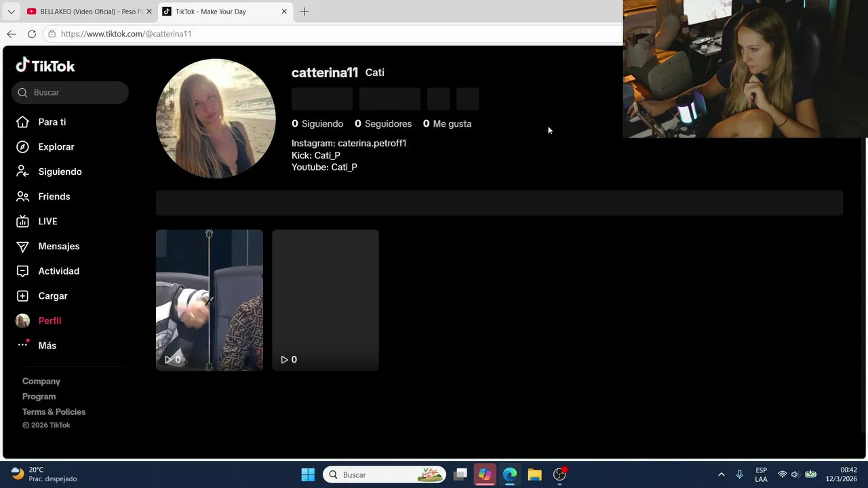
Task: Open the Más options menu
Action: (x=37, y=346)
